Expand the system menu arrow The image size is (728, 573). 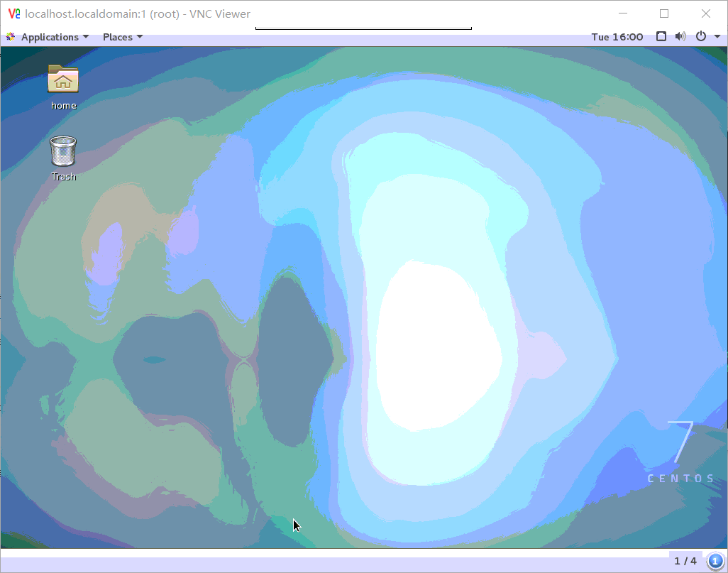pyautogui.click(x=717, y=37)
